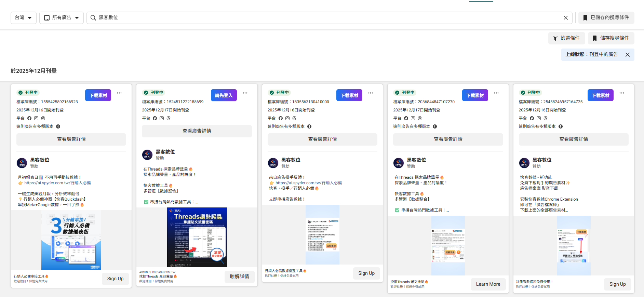Click 下載素材 on ad 25458246957164725
Image resolution: width=644 pixels, height=297 pixels.
tap(601, 95)
